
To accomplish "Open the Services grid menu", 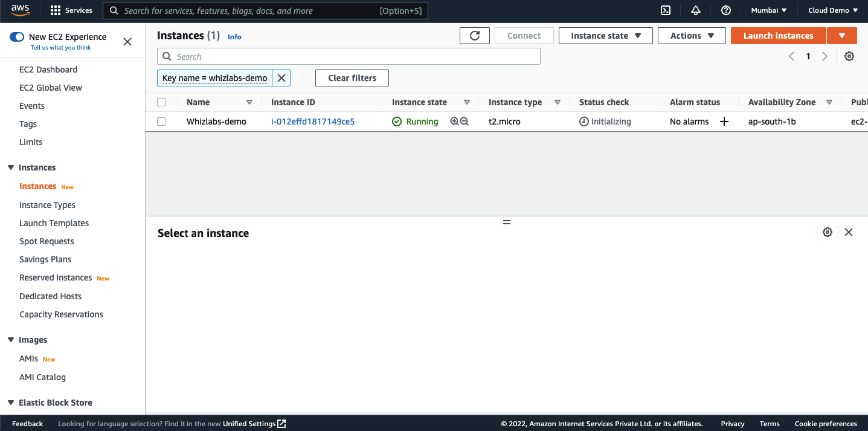I will pos(71,10).
